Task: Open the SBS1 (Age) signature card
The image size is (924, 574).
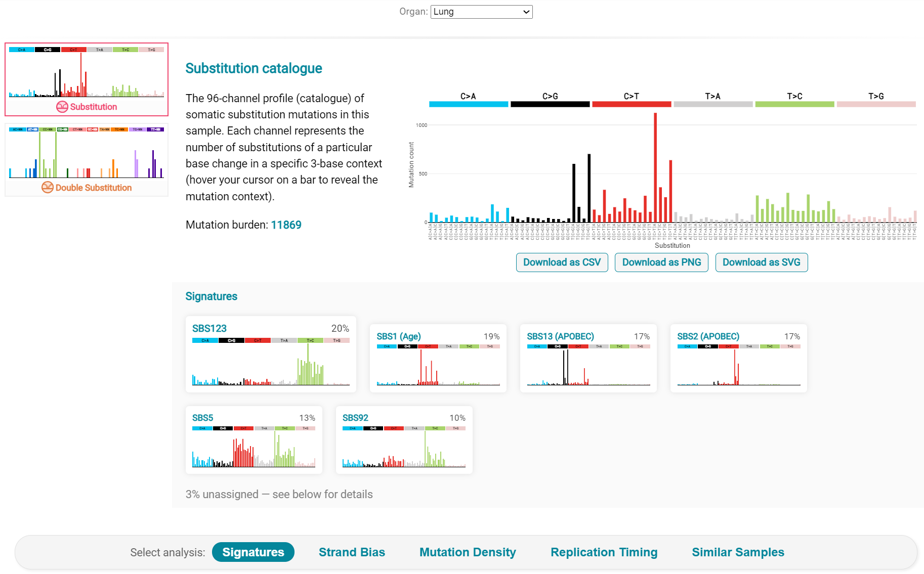Action: click(438, 359)
